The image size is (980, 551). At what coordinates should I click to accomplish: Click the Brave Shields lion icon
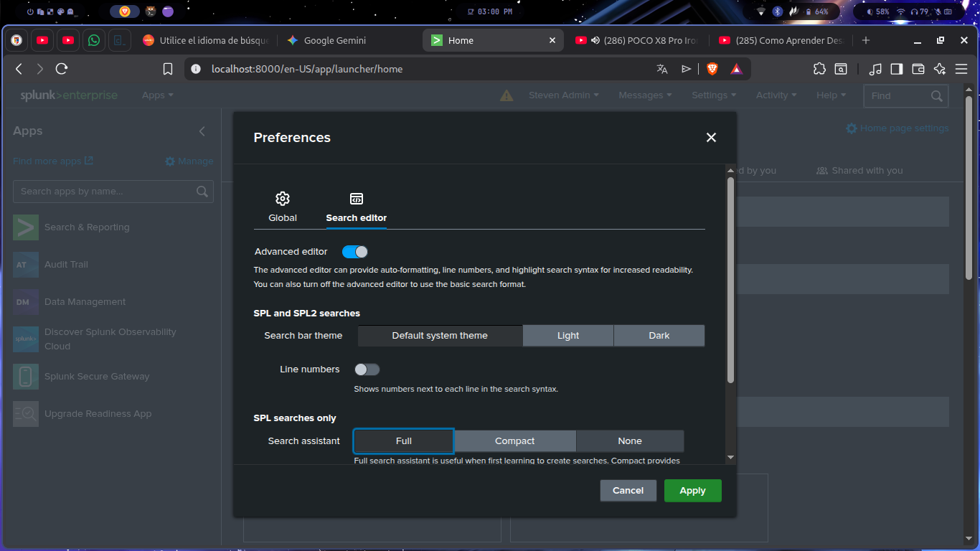click(712, 69)
